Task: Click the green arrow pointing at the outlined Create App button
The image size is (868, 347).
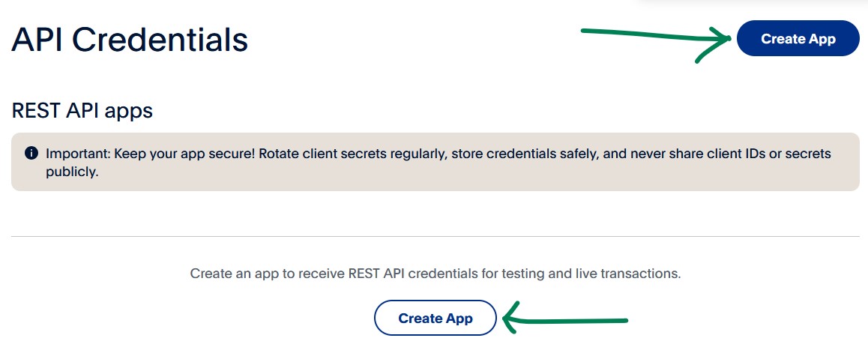Action: click(564, 319)
